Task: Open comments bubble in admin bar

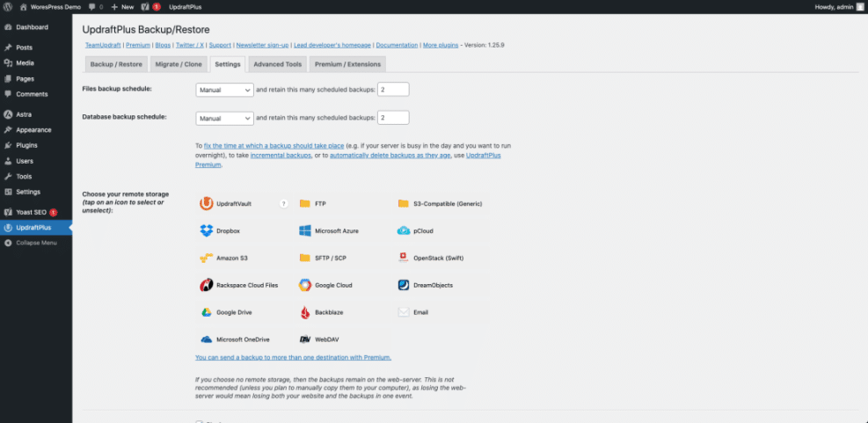Action: tap(95, 7)
